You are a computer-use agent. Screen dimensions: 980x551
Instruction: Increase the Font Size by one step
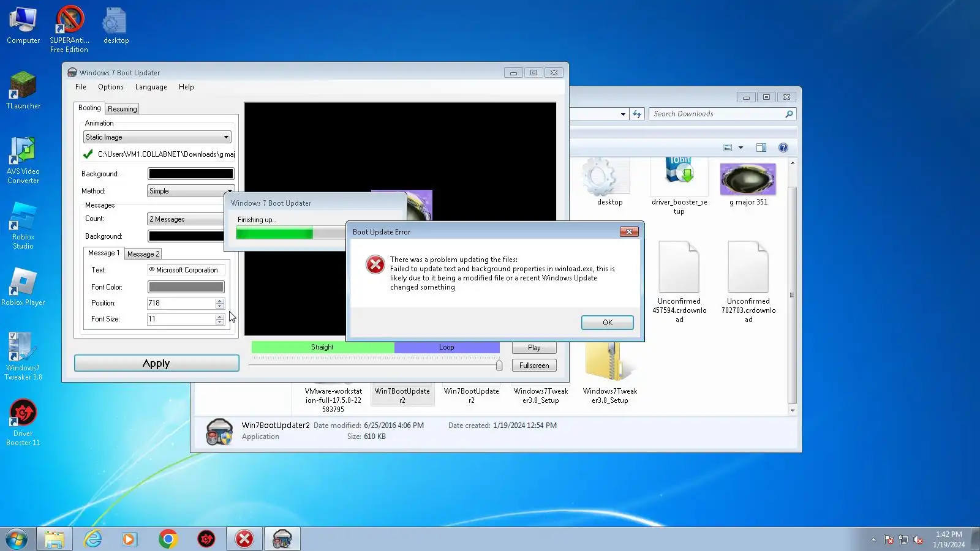tap(220, 317)
